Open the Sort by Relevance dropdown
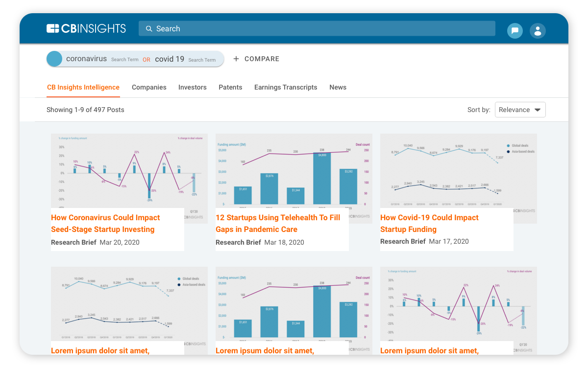 click(520, 110)
